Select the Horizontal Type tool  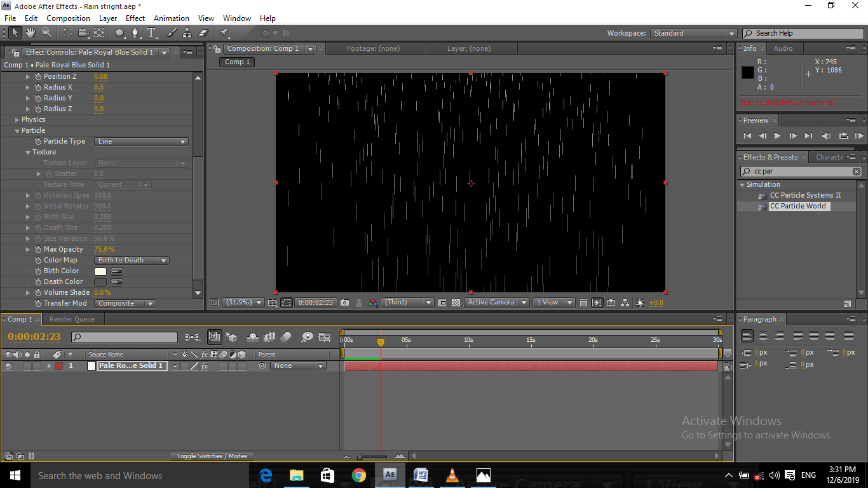tap(152, 32)
